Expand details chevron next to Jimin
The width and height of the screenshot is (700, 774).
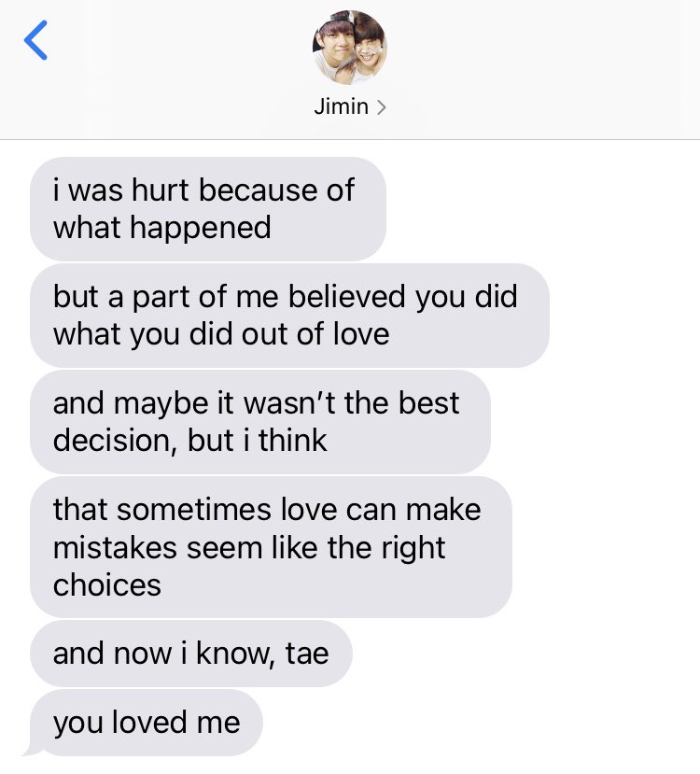(x=382, y=107)
